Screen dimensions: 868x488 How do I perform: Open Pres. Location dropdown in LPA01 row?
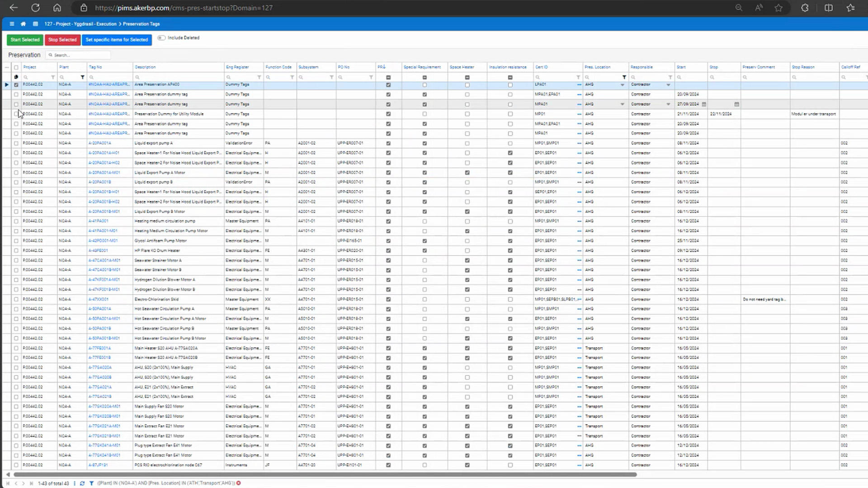623,84
